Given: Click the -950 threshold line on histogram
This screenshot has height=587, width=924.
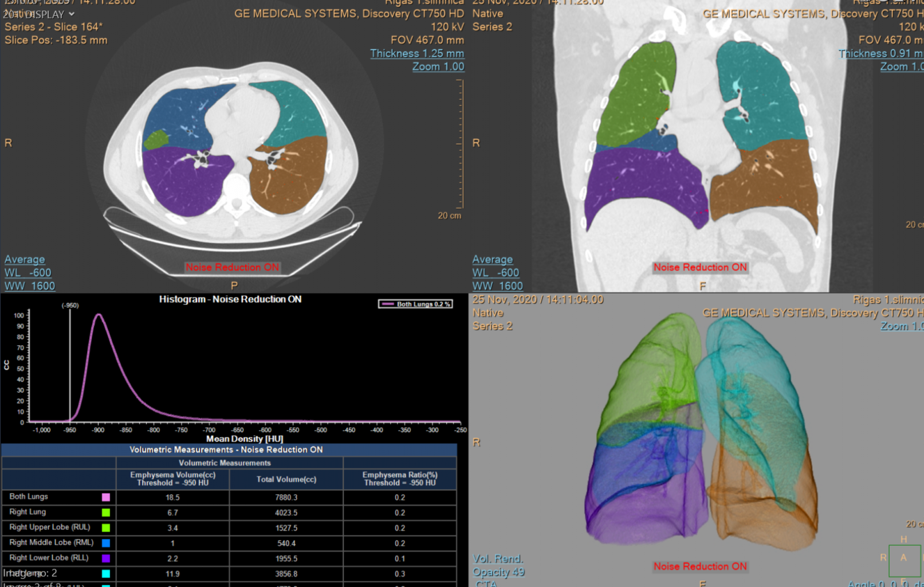Looking at the screenshot, I should click(70, 367).
